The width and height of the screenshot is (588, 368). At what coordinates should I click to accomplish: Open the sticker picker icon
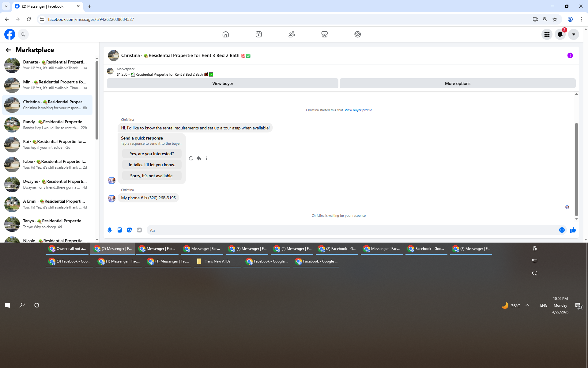(130, 230)
